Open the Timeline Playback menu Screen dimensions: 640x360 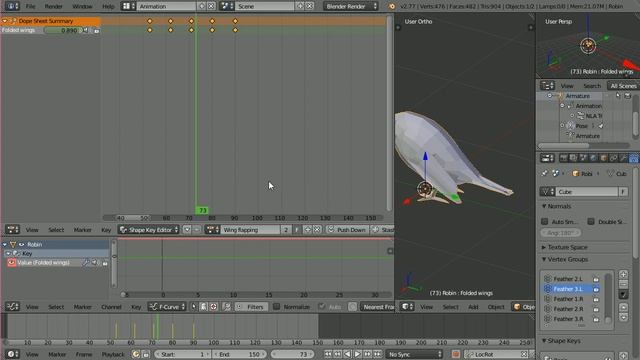(x=113, y=354)
